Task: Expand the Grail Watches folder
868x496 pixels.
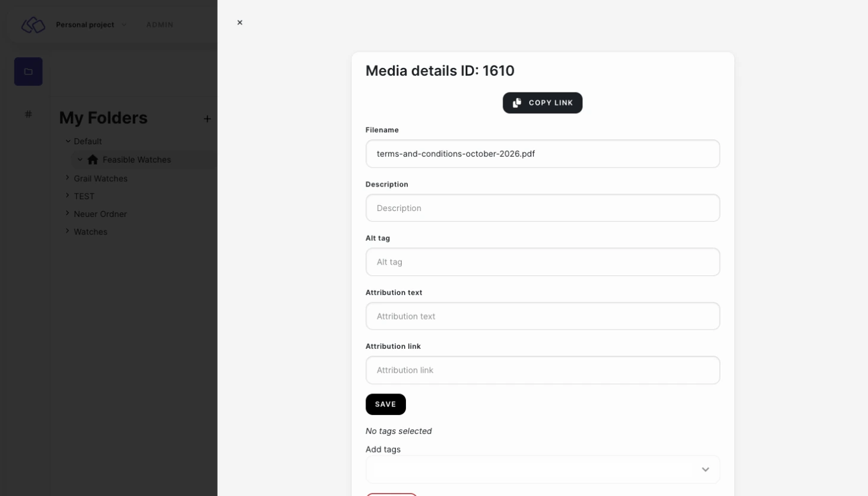Action: tap(67, 178)
